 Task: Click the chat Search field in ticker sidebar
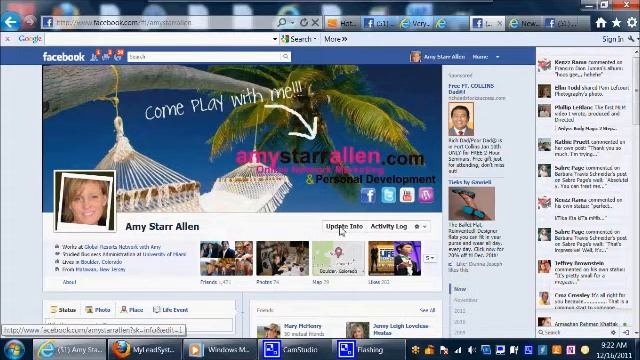pyautogui.click(x=573, y=333)
